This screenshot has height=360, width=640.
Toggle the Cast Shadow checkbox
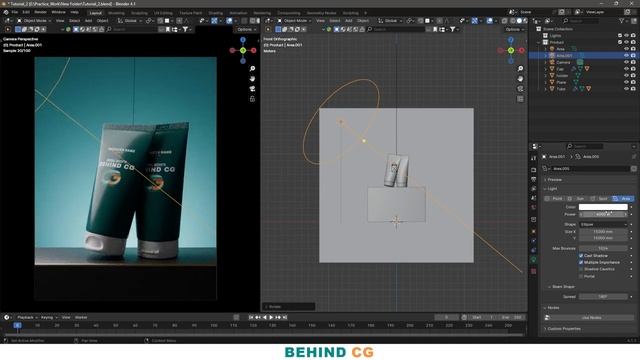[x=581, y=256]
